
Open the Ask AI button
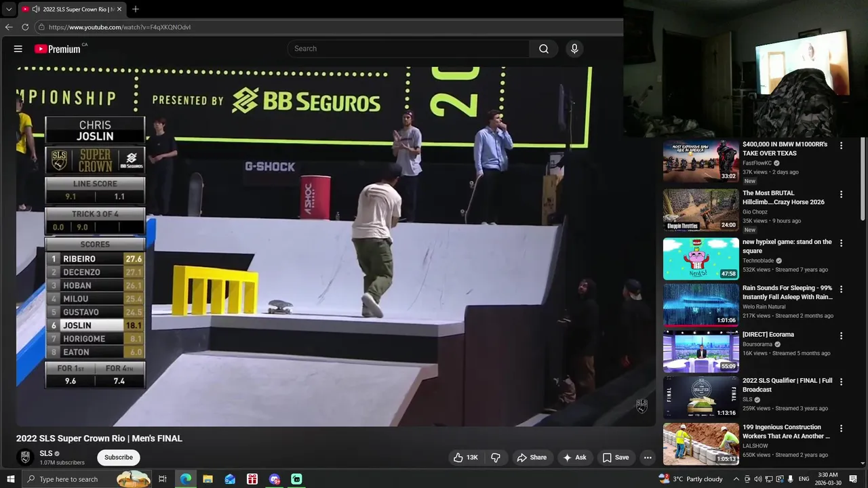pos(574,457)
